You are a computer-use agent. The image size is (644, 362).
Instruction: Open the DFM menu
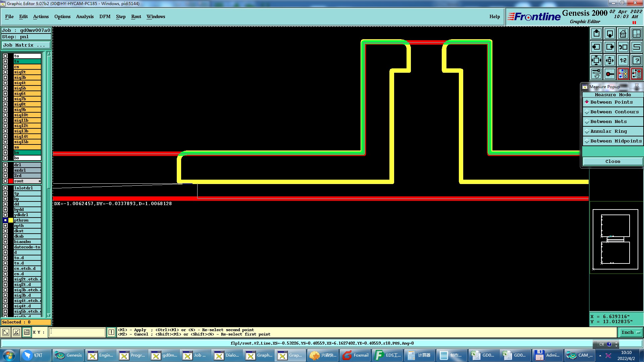click(x=105, y=16)
